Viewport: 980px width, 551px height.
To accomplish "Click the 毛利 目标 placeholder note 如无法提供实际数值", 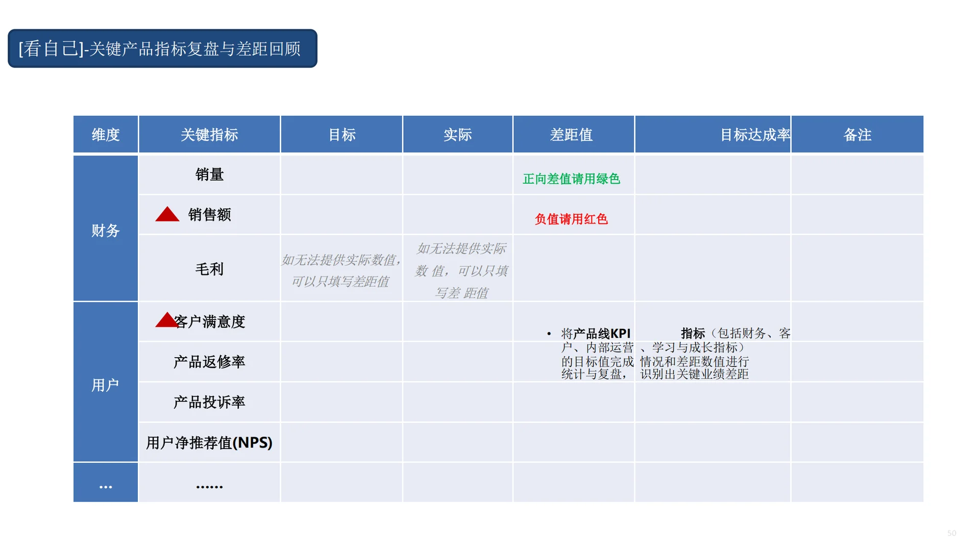I will pyautogui.click(x=341, y=270).
